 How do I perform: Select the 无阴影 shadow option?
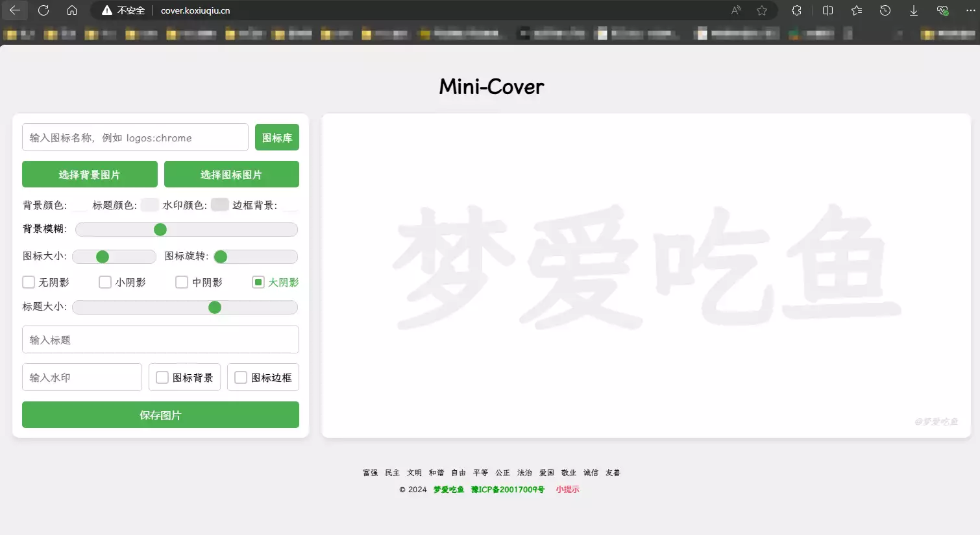coord(29,282)
